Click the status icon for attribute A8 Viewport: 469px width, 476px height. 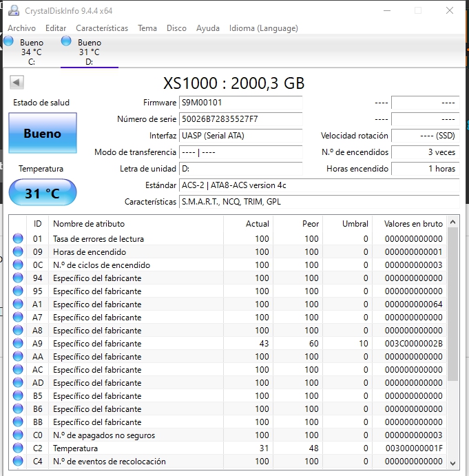(18, 330)
